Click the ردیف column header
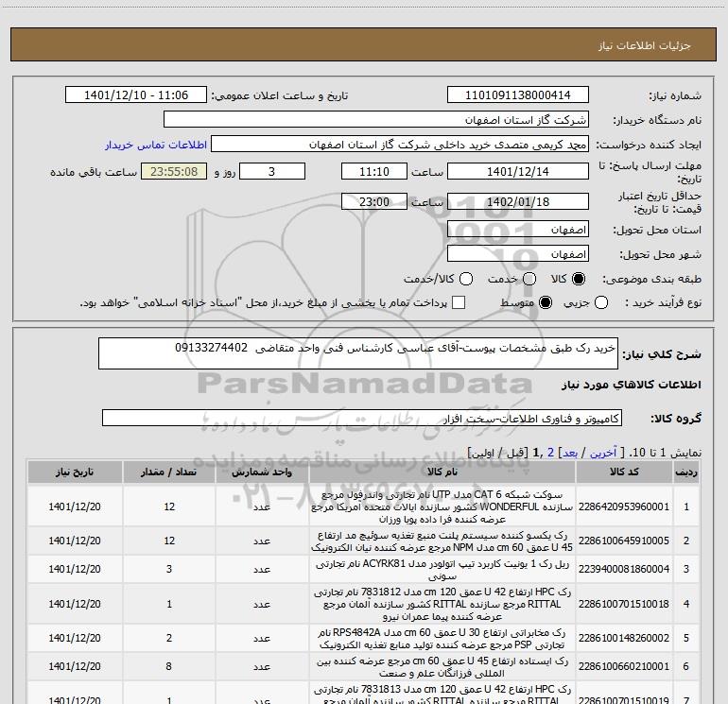 click(x=686, y=472)
